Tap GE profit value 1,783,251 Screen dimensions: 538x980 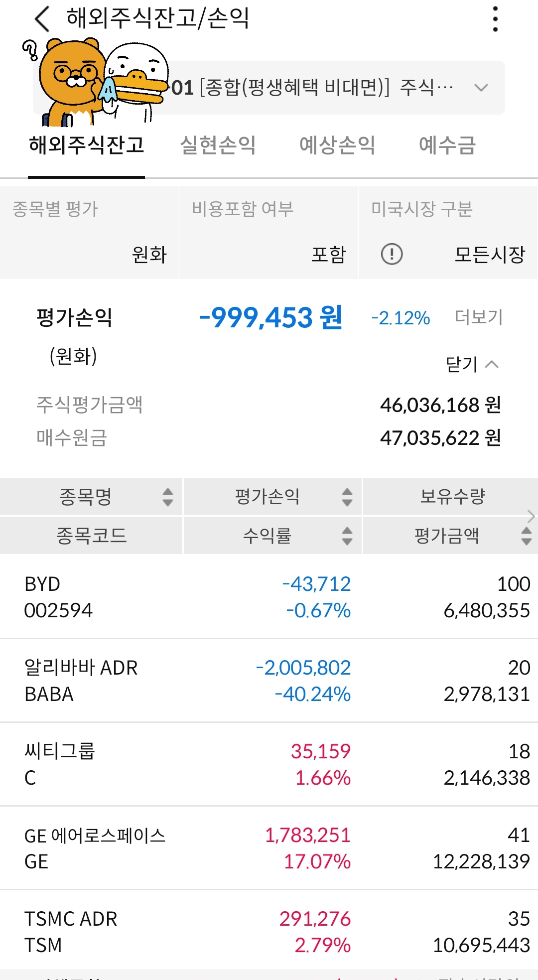(307, 835)
